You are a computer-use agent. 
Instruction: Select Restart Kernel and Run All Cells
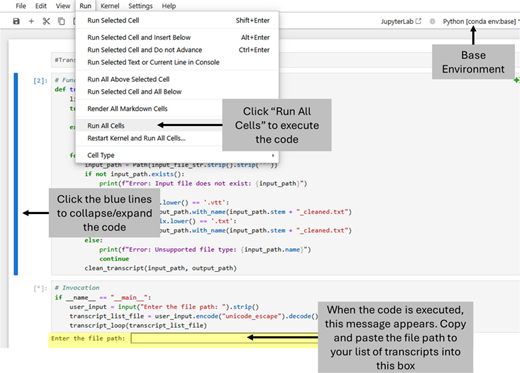(x=149, y=138)
